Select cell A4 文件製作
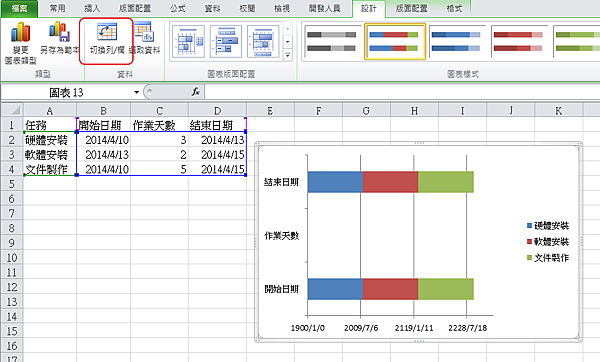 pos(50,169)
